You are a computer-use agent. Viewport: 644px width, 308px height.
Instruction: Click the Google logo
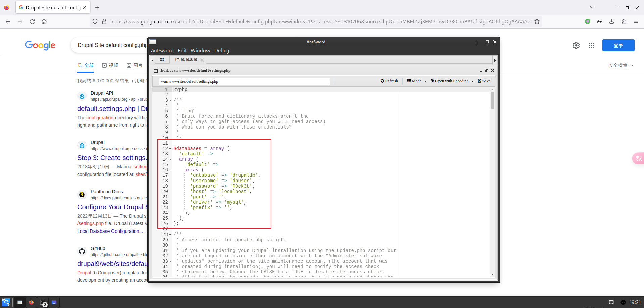click(x=40, y=45)
